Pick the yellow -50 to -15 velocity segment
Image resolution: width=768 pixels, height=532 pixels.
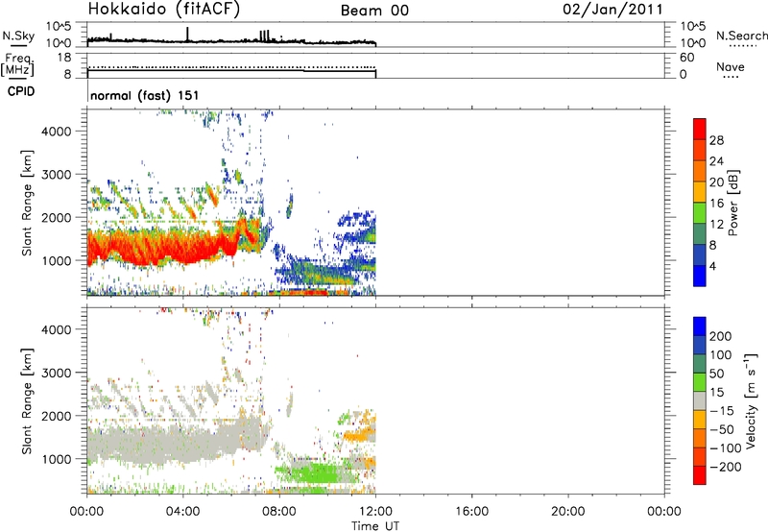(700, 420)
